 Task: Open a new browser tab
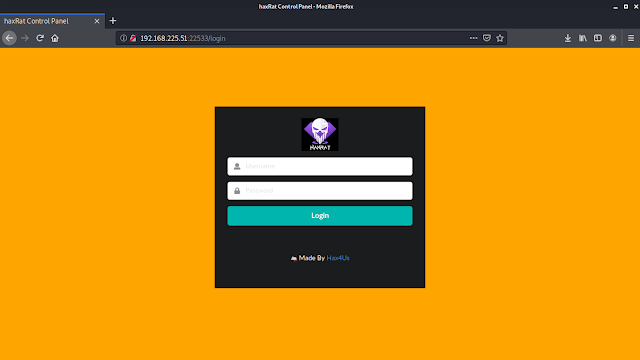coord(113,21)
